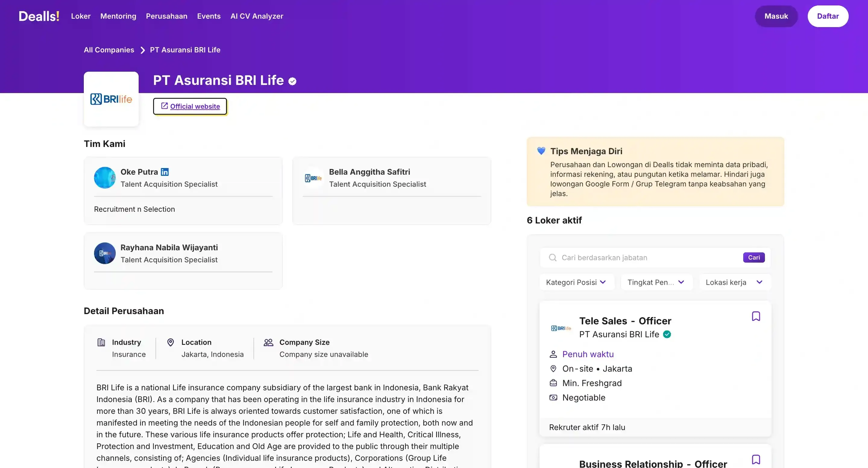
Task: Click BRIlife logo in Tele Sales card
Action: pos(561,328)
